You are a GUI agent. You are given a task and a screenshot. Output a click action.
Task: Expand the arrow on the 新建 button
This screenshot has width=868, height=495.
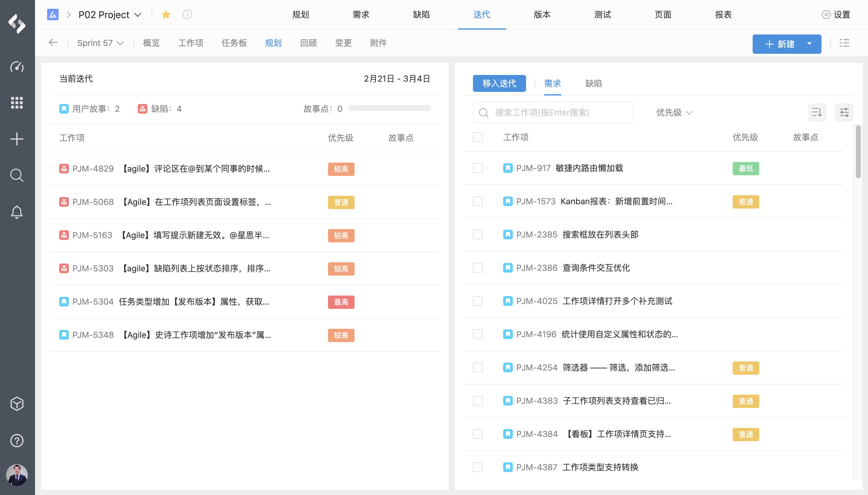click(809, 44)
